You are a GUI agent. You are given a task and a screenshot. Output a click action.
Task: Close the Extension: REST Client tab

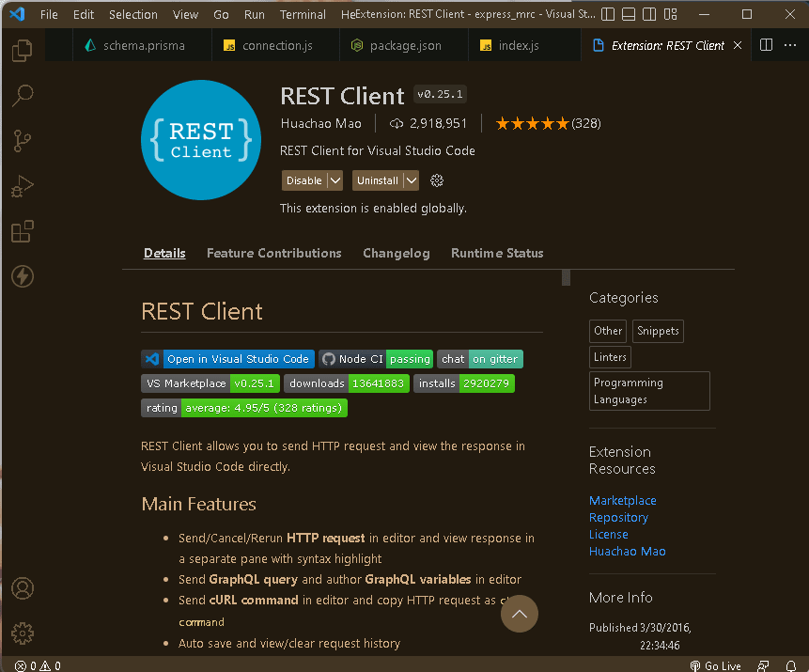(738, 45)
